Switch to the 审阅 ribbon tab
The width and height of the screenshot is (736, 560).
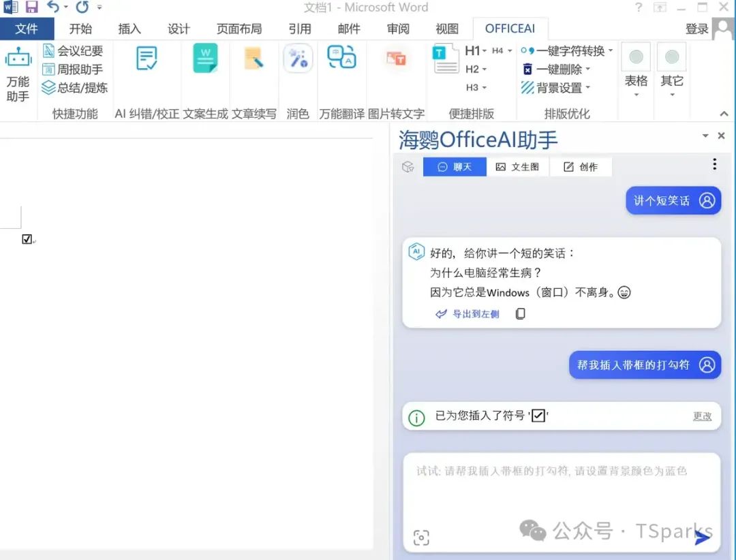(398, 29)
